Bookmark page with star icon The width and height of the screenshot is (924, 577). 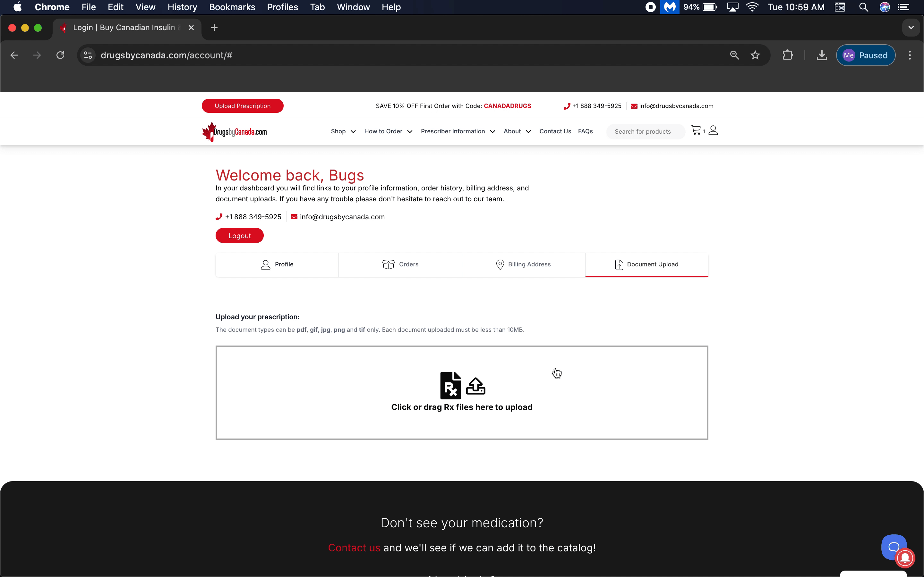tap(755, 55)
